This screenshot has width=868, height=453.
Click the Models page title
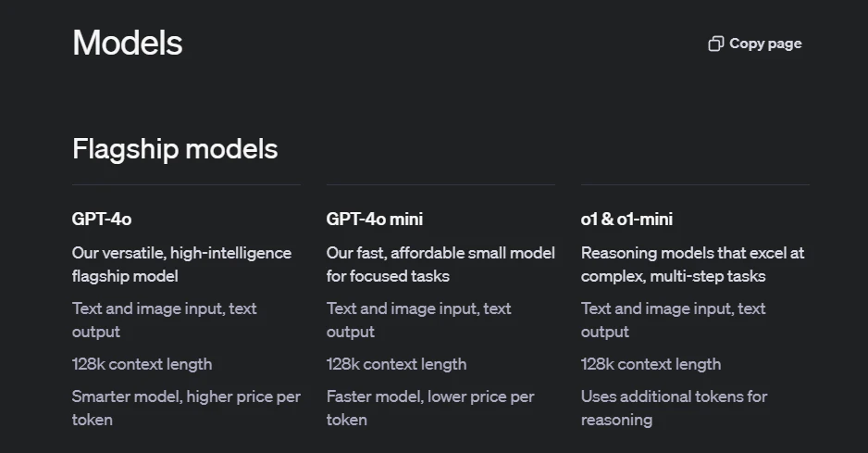(x=128, y=43)
